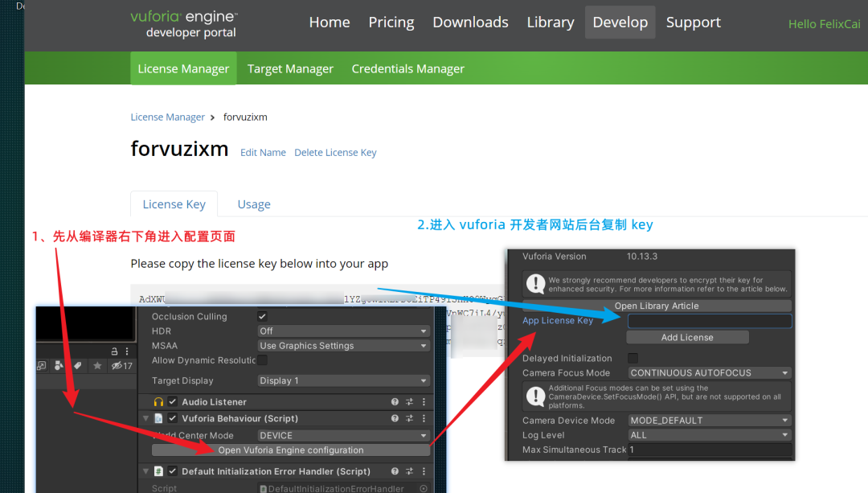Toggle hidden packages eye icon showing 17
The width and height of the screenshot is (868, 493).
click(x=122, y=366)
